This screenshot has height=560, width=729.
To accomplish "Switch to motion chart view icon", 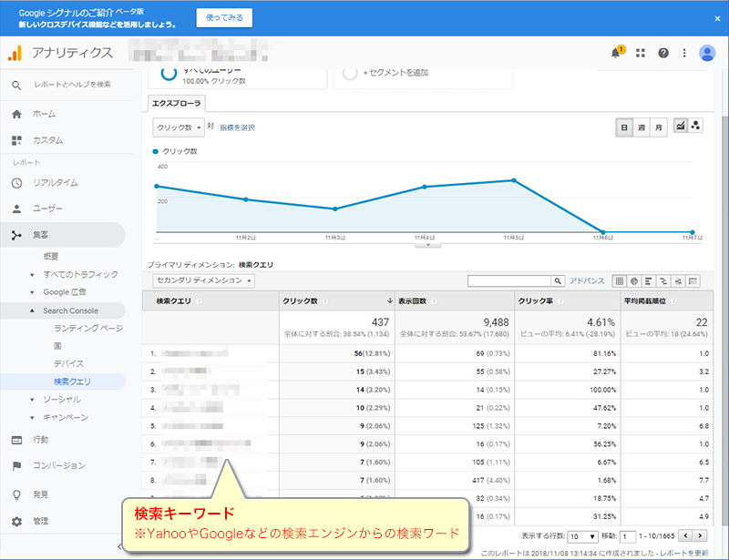I will coord(696,127).
